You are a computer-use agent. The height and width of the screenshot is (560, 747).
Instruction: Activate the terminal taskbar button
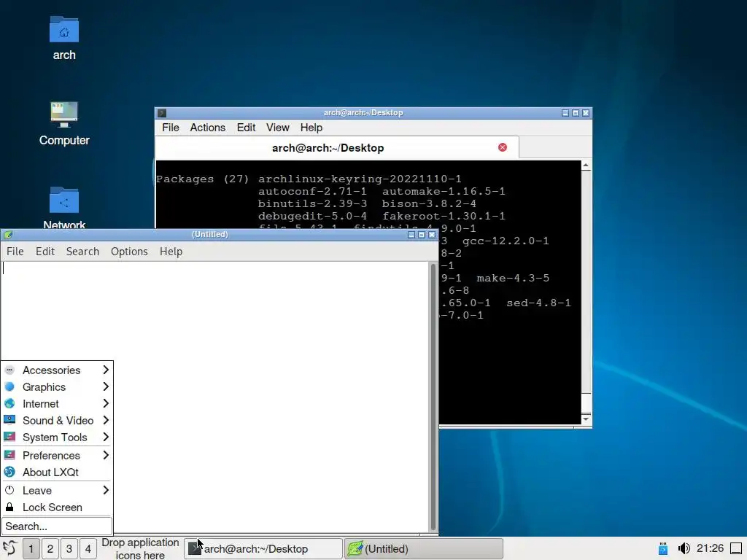coord(263,548)
